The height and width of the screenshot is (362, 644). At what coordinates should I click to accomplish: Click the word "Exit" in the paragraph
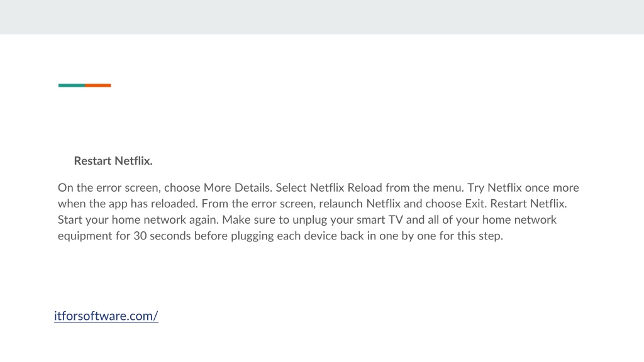pos(474,204)
